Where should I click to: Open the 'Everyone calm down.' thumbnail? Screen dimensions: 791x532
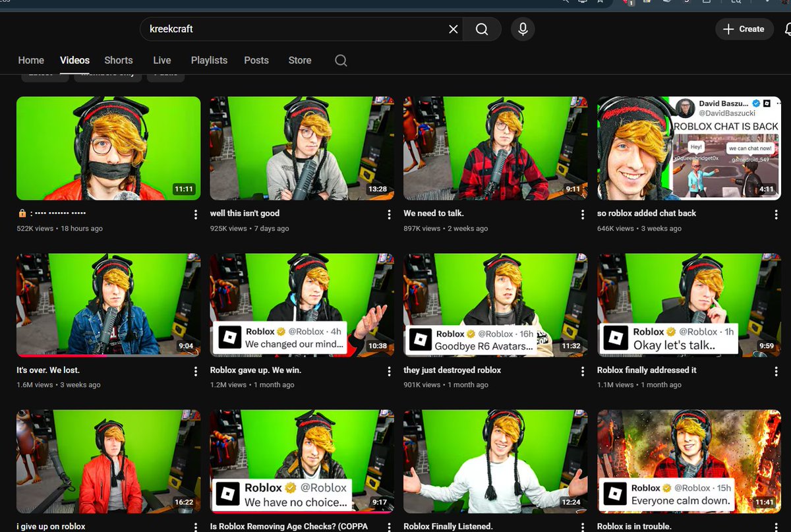point(689,461)
